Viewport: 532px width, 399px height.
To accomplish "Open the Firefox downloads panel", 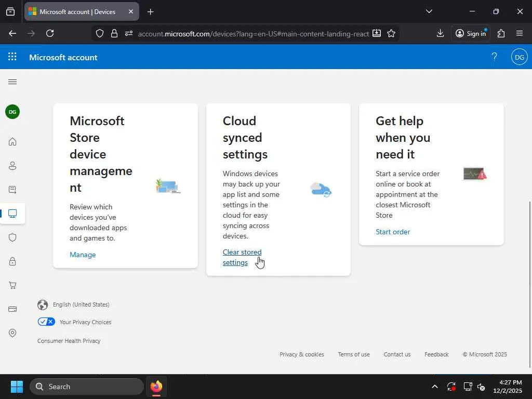I will [440, 33].
